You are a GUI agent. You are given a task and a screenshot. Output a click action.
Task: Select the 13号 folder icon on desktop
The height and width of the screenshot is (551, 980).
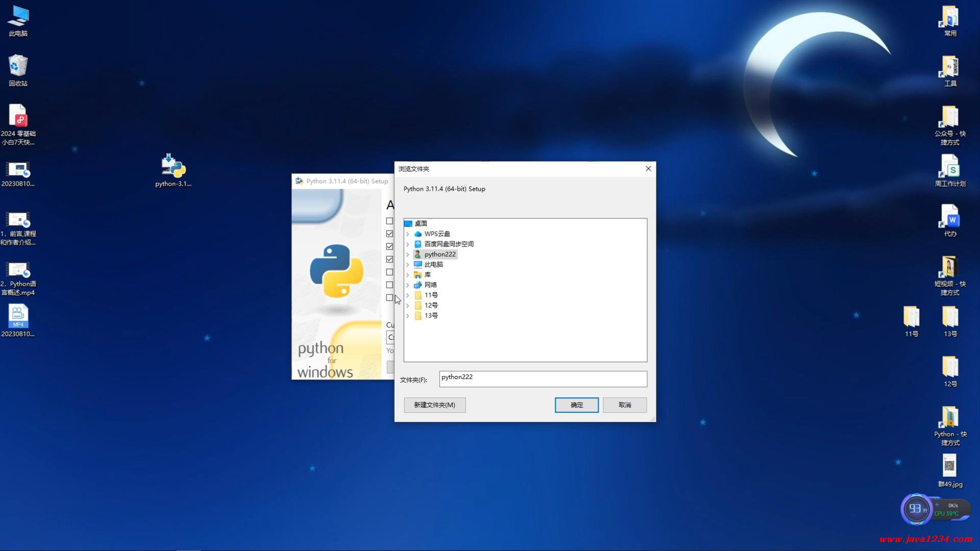coord(950,321)
